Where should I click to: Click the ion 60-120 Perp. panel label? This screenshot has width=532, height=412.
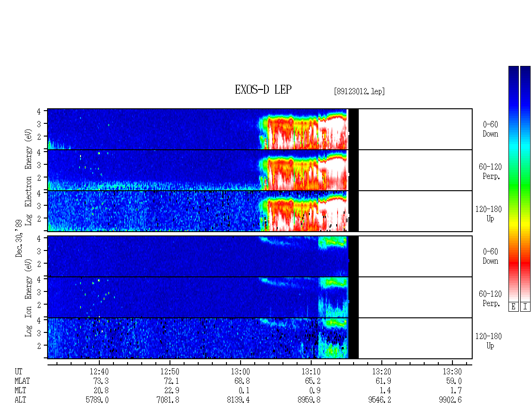pos(490,299)
